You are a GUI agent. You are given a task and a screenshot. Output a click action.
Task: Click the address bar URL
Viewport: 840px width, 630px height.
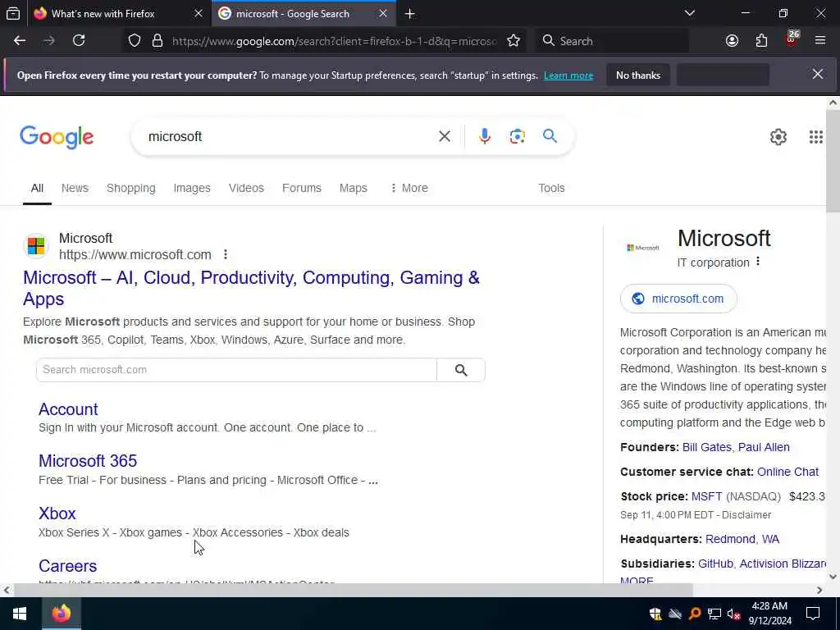(x=335, y=41)
